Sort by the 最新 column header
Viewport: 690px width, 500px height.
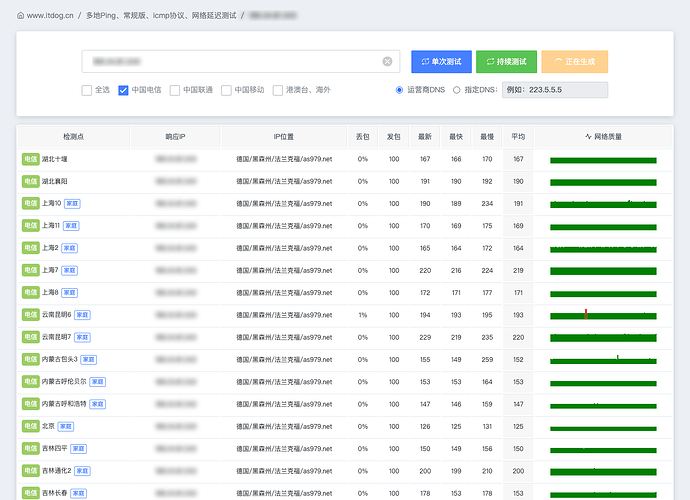click(425, 137)
